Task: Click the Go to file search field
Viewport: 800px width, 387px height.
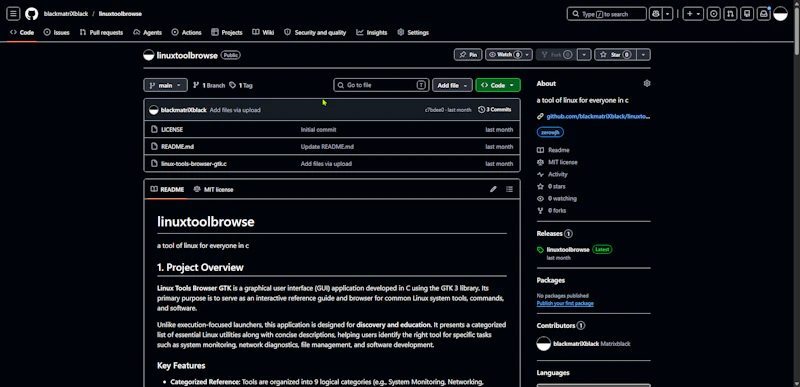Action: [x=381, y=85]
